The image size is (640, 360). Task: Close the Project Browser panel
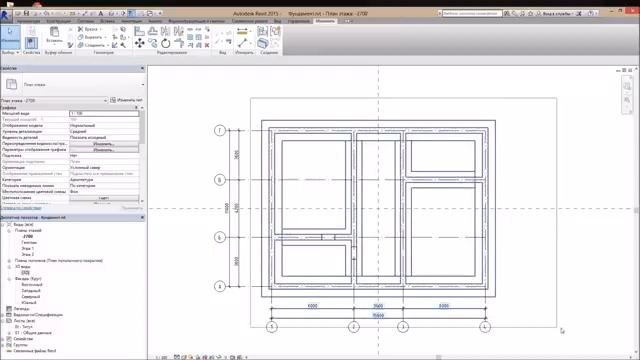point(142,218)
